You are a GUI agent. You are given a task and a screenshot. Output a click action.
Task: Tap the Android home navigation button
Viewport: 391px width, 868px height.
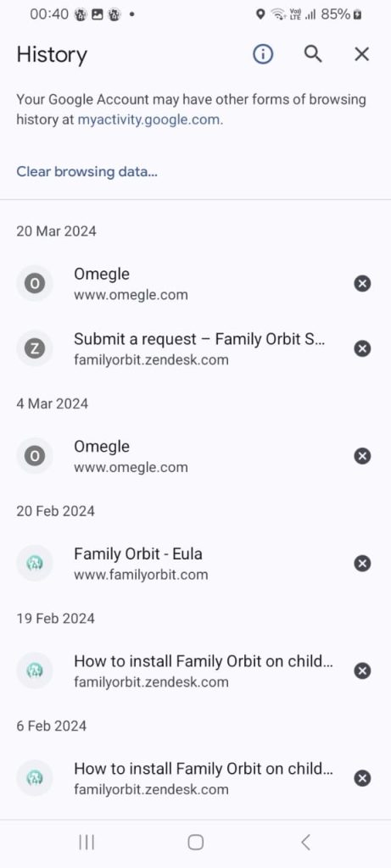click(x=195, y=843)
